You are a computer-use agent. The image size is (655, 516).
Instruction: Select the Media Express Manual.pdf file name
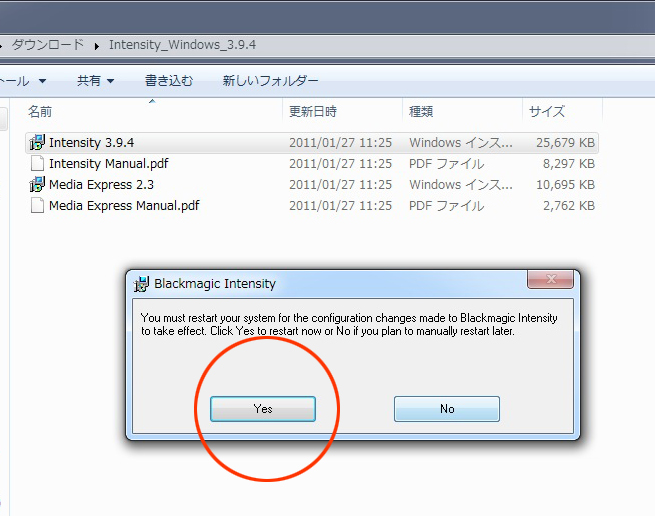(x=124, y=206)
